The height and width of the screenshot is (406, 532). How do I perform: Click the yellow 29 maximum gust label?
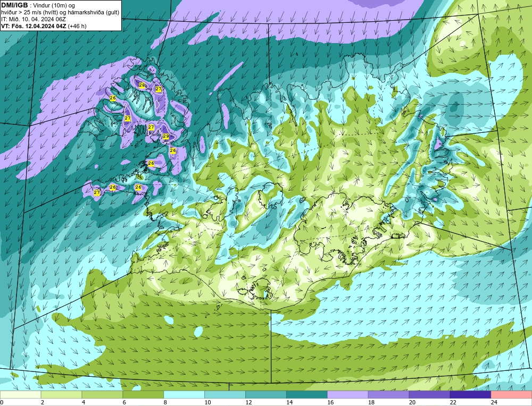(166, 136)
